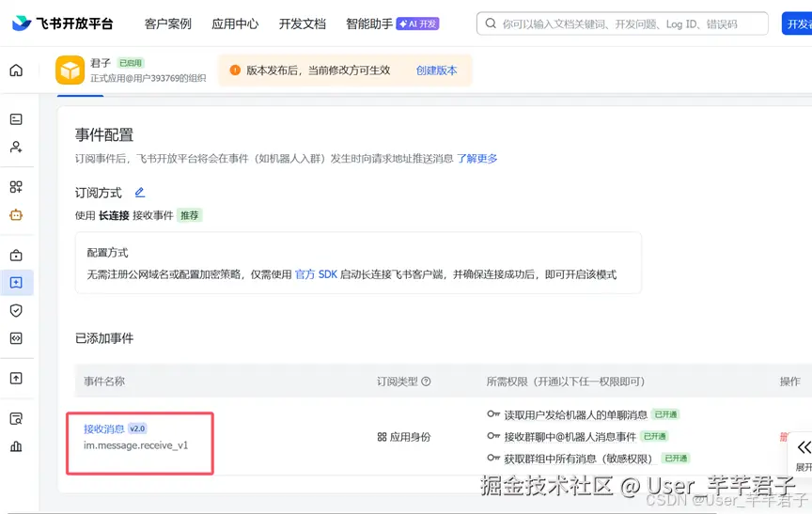Image resolution: width=812 pixels, height=514 pixels.
Task: Open the 客户案例 menu item
Action: [x=168, y=23]
